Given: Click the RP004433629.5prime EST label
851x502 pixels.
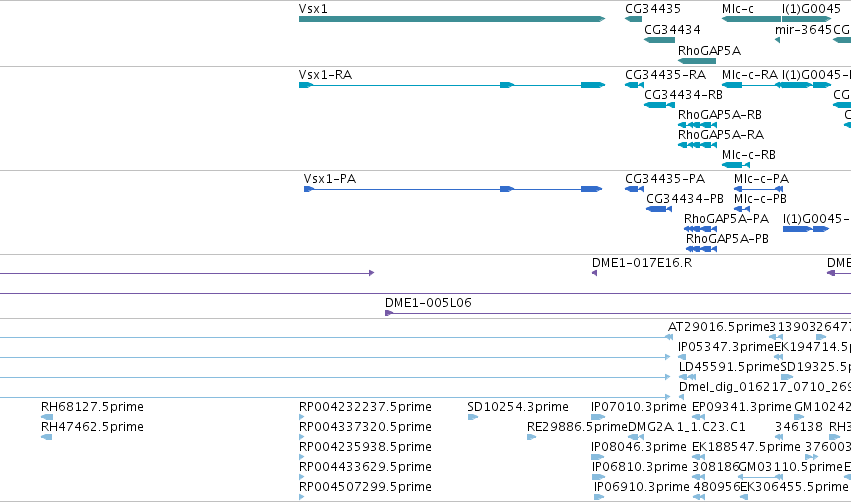Looking at the screenshot, I should (365, 467).
